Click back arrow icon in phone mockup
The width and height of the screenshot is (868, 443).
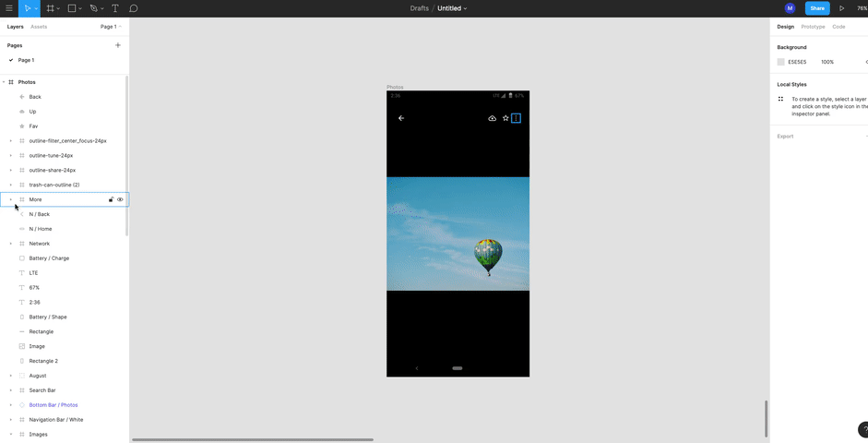click(x=401, y=118)
